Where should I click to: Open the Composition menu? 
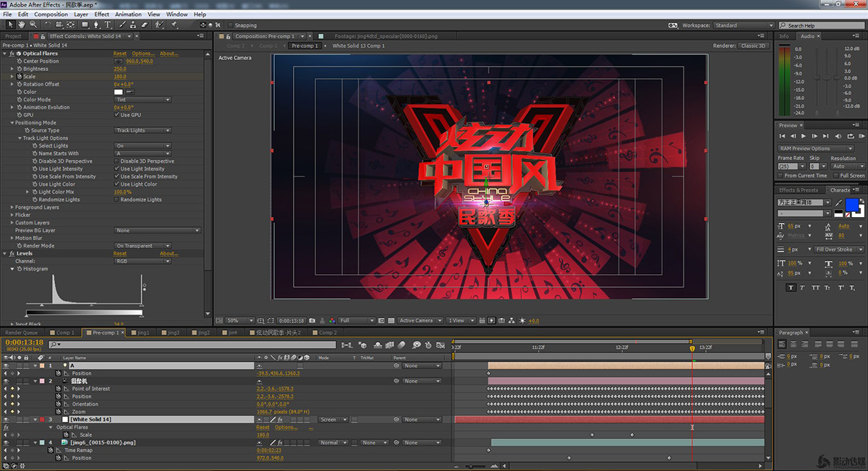[x=51, y=14]
